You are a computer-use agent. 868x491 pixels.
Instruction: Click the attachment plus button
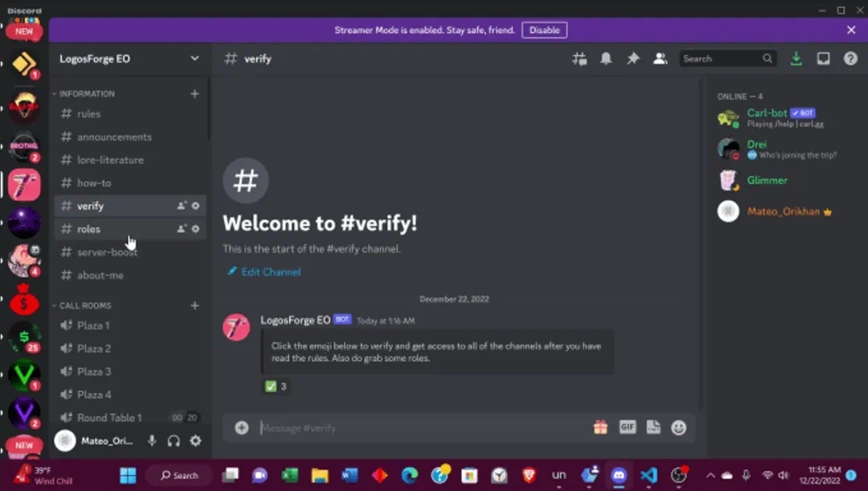tap(241, 428)
